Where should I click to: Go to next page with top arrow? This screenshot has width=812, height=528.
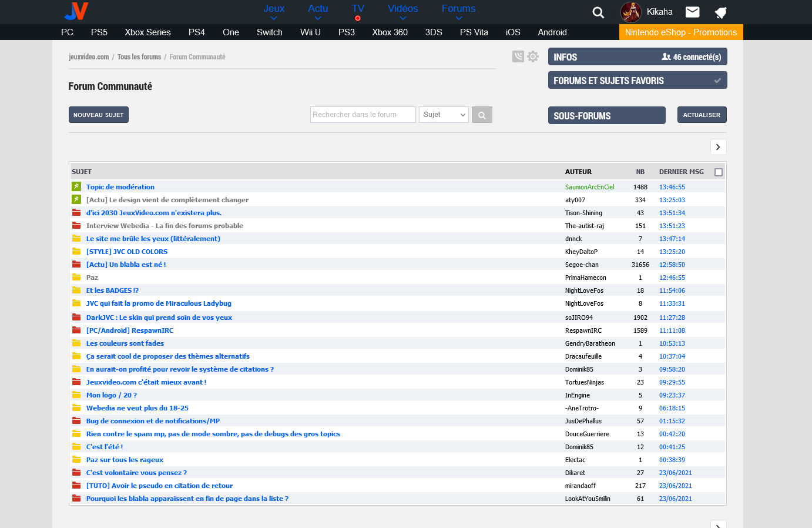(718, 147)
